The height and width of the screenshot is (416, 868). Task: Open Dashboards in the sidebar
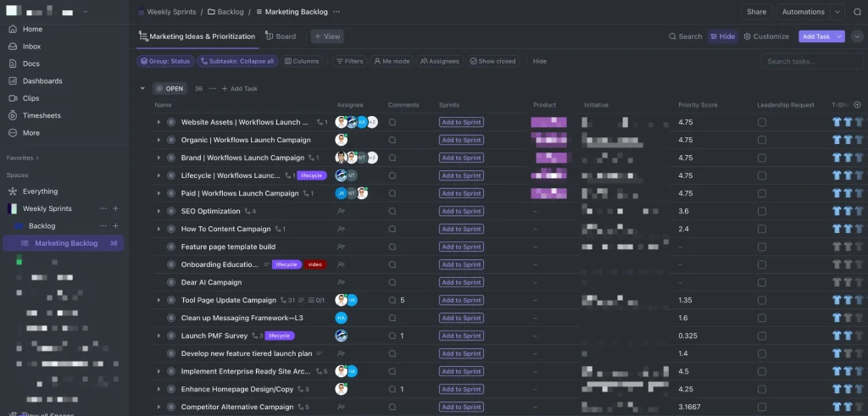point(42,81)
